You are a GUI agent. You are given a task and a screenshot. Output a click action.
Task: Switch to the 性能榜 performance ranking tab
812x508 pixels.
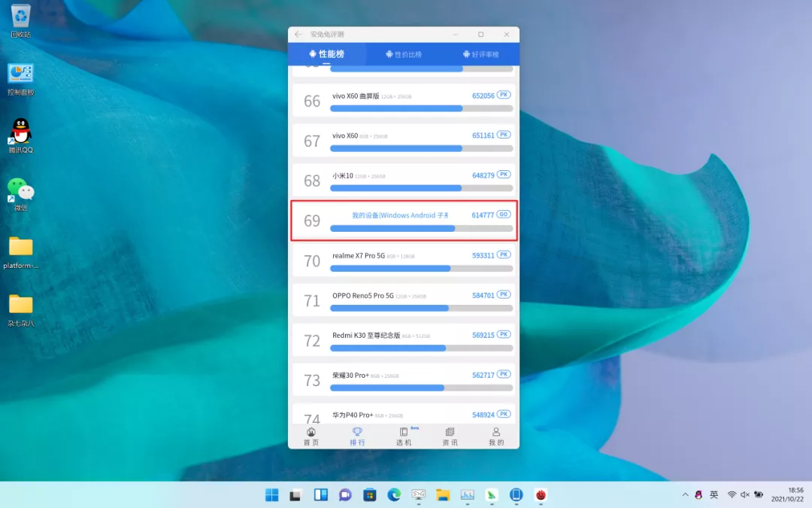327,54
